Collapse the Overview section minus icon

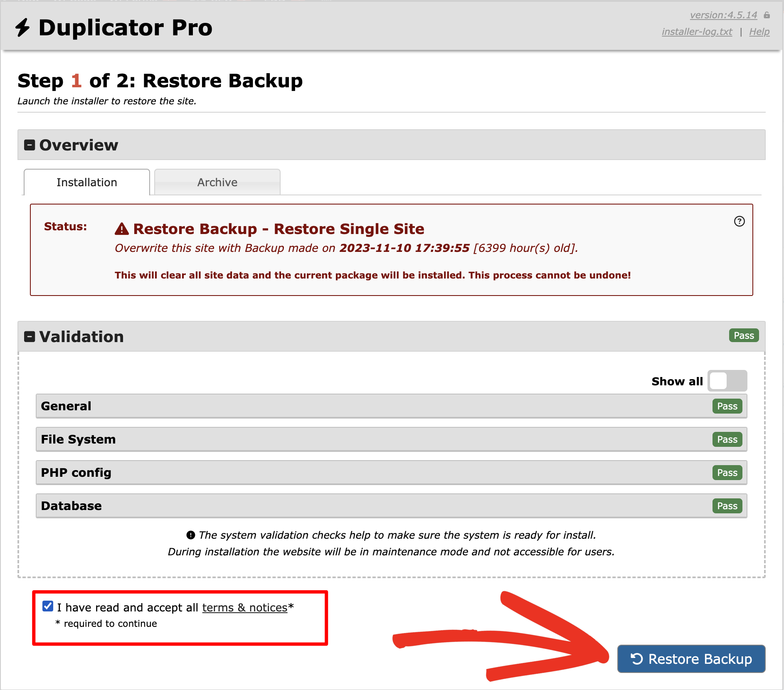coord(30,145)
